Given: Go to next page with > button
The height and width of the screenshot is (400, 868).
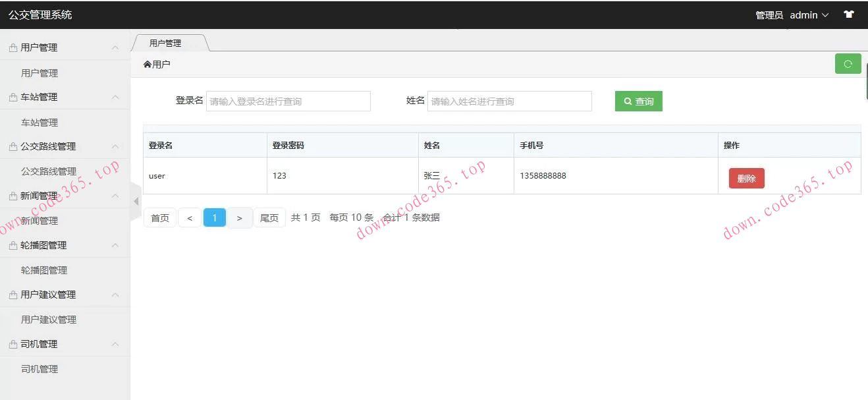Looking at the screenshot, I should (x=240, y=217).
